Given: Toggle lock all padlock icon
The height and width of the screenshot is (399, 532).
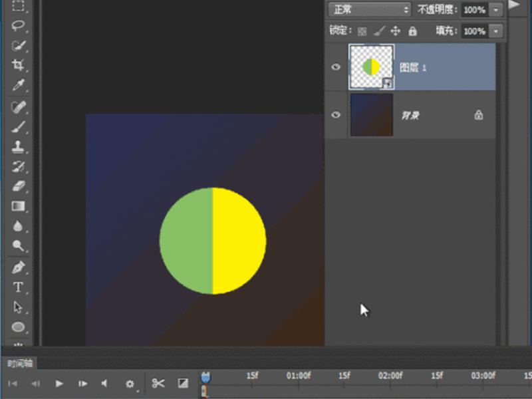Looking at the screenshot, I should [412, 31].
